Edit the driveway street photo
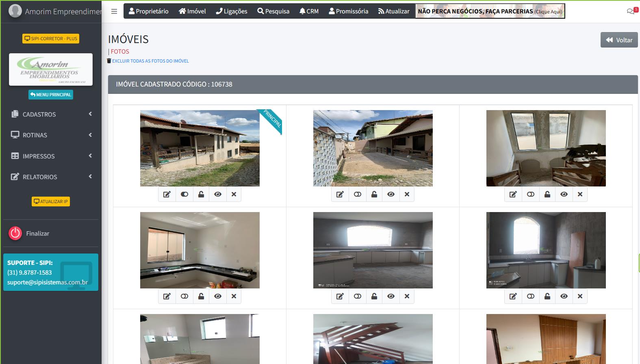 [340, 194]
